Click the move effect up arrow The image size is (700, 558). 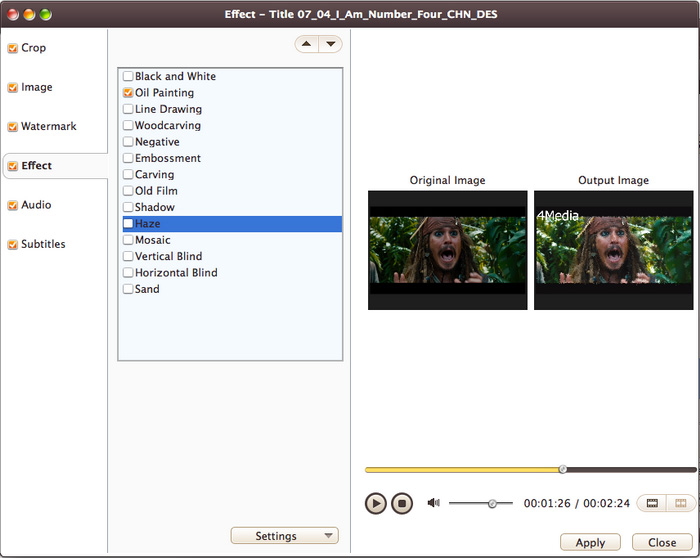(x=306, y=44)
